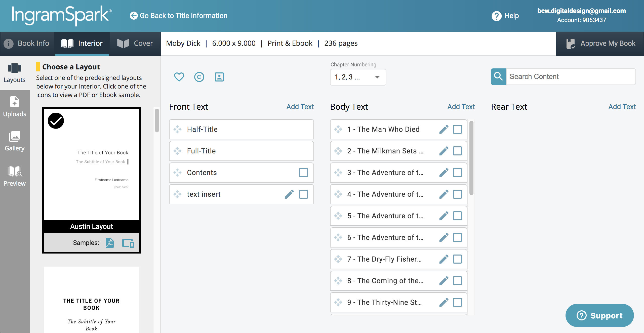The image size is (644, 333).
Task: Switch to the Book Info tab
Action: (27, 44)
